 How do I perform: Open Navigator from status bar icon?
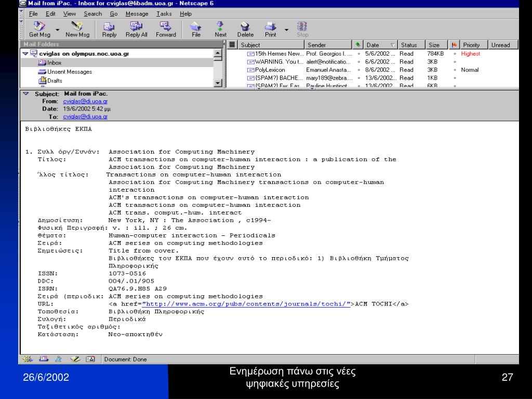coord(28,359)
